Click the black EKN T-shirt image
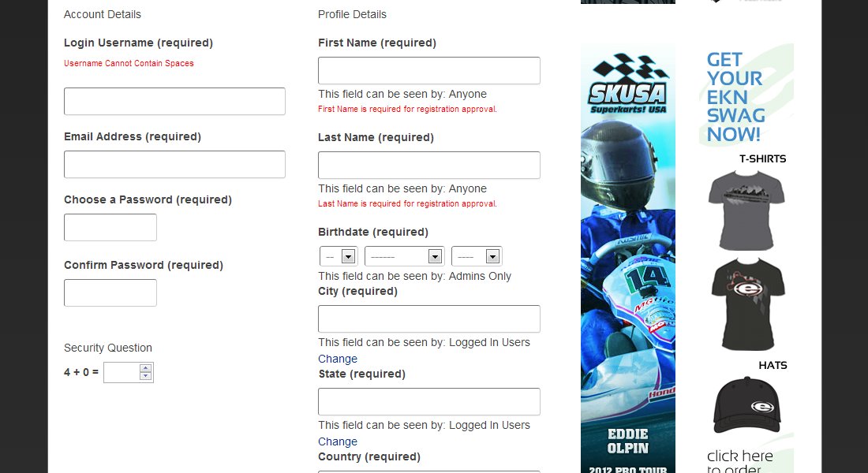This screenshot has width=868, height=473. point(747,304)
